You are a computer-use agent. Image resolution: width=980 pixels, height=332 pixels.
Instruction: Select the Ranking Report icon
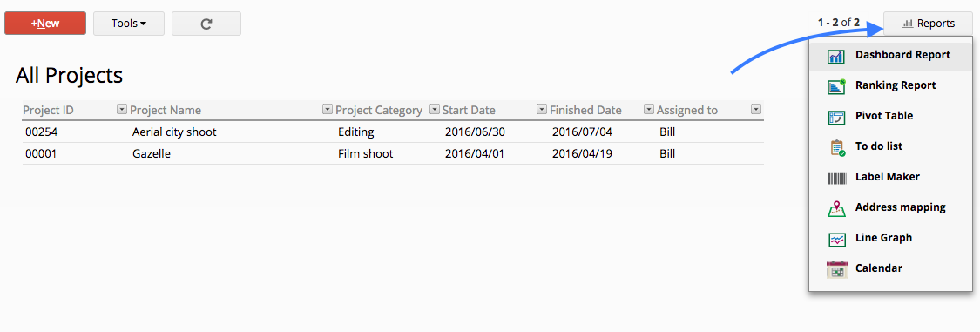[x=835, y=86]
